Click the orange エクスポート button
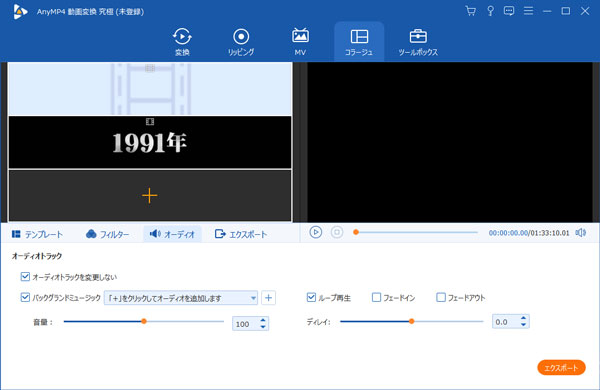The width and height of the screenshot is (600, 390). coord(561,367)
